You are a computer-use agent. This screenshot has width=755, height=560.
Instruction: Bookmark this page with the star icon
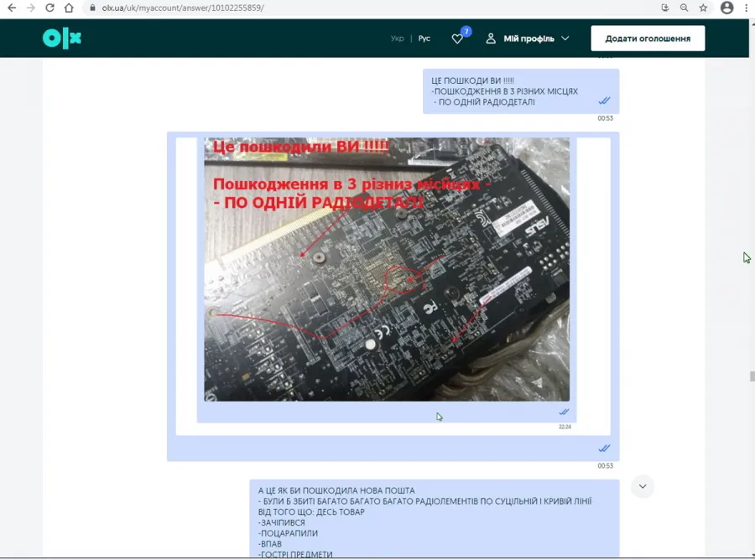pyautogui.click(x=704, y=8)
